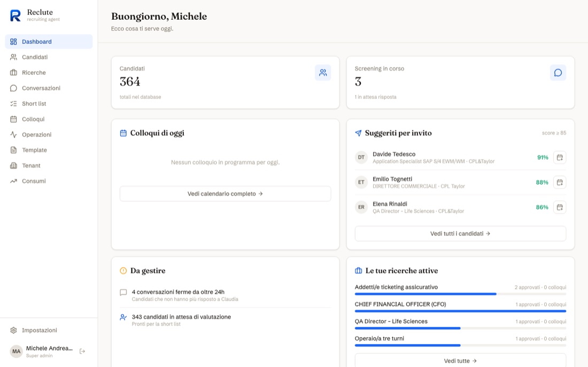
Task: Click the 364 candidates total number
Action: tap(130, 82)
